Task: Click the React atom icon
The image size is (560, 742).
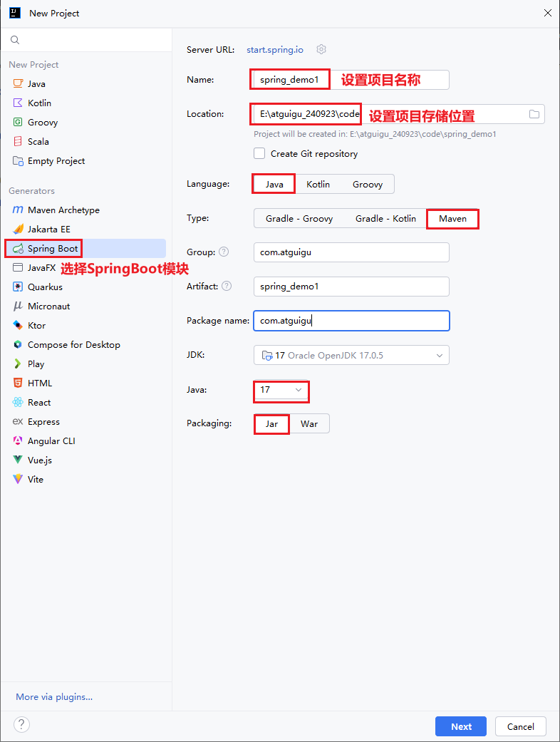Action: (x=18, y=402)
